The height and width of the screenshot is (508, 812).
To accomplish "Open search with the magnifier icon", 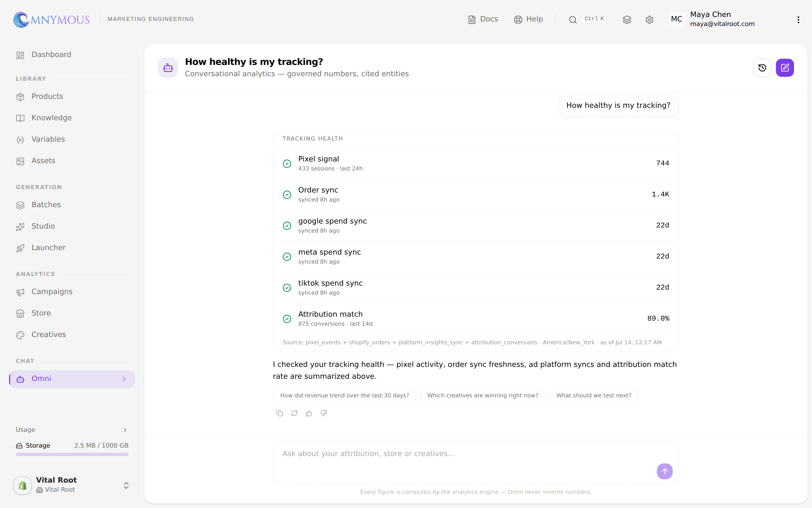I will point(573,20).
